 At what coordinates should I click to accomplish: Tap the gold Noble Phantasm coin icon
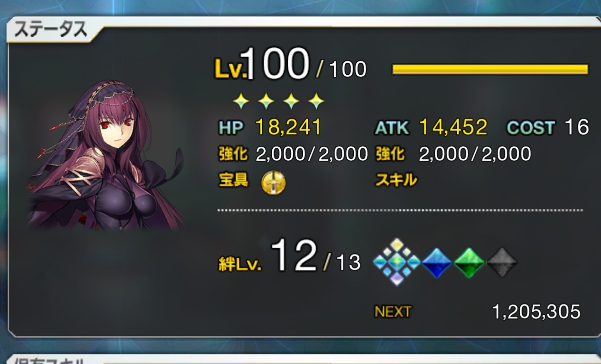click(274, 182)
